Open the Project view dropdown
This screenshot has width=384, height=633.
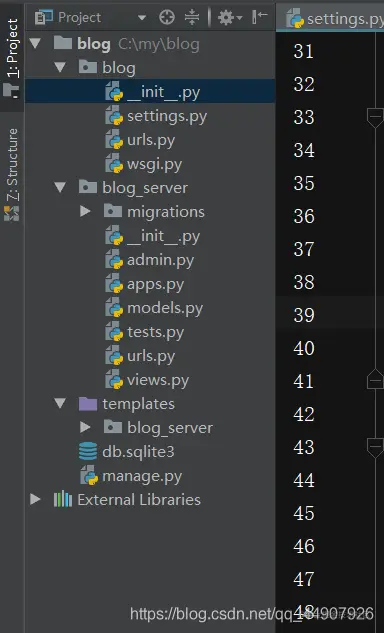[141, 18]
